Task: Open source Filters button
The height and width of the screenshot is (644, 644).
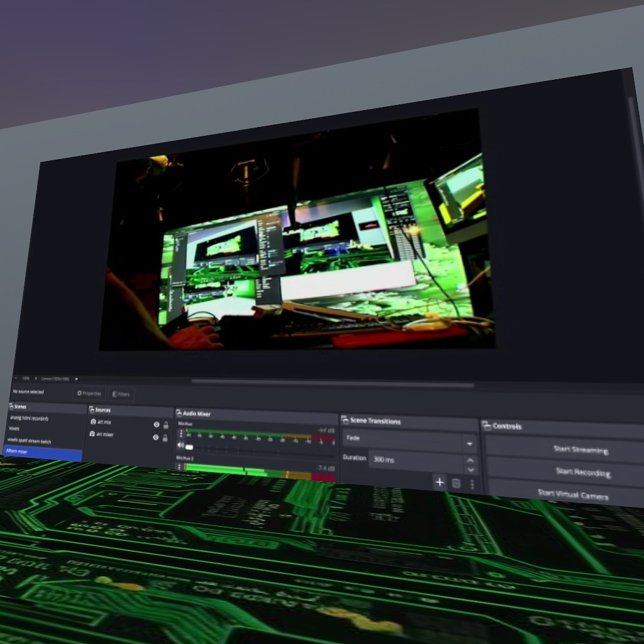Action: pyautogui.click(x=121, y=394)
